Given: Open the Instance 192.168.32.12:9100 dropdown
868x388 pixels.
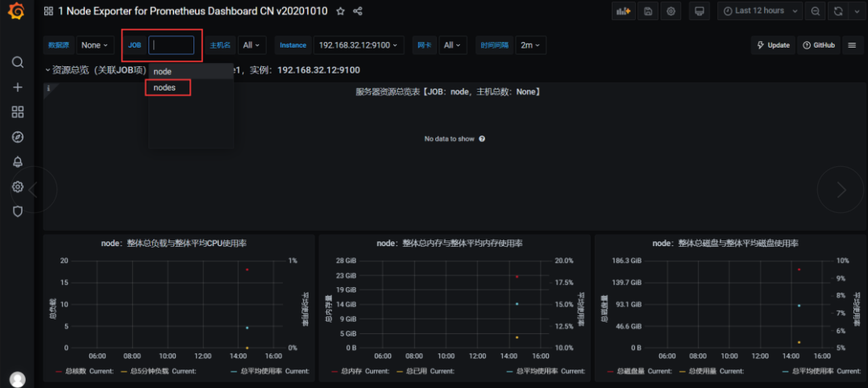Looking at the screenshot, I should (359, 45).
